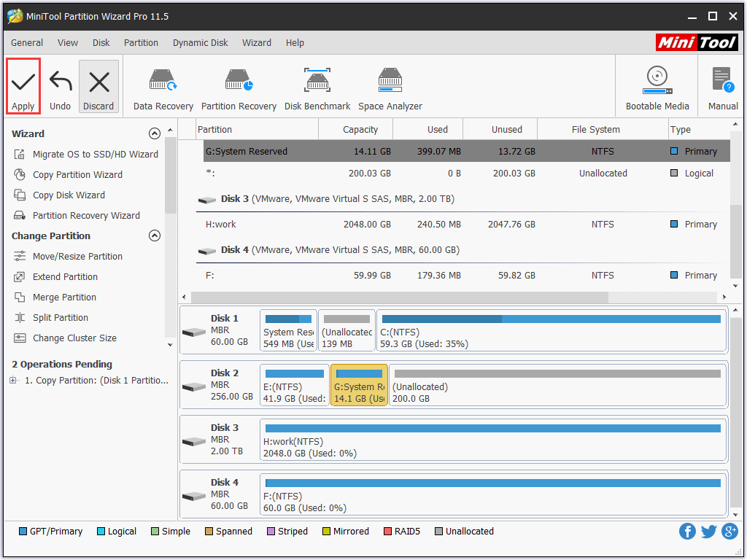Screen dimensions: 747x560
Task: Click the Partition Recovery Wizard icon
Action: pyautogui.click(x=20, y=216)
